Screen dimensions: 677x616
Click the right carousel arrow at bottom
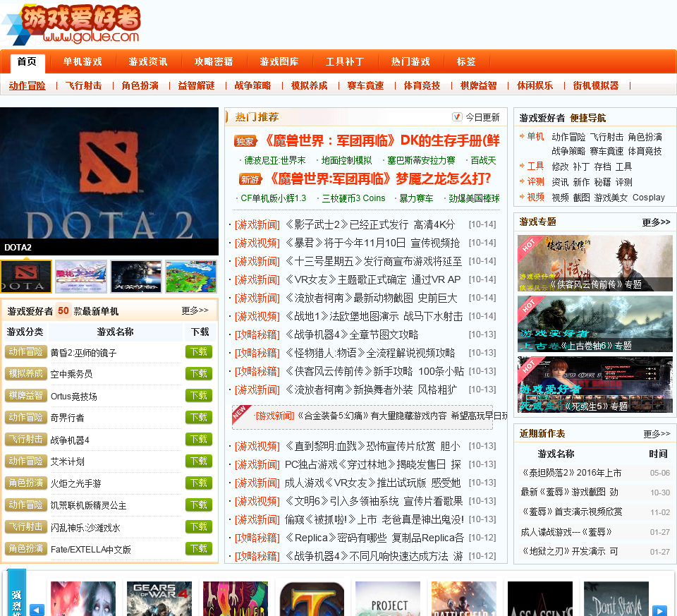point(659,610)
